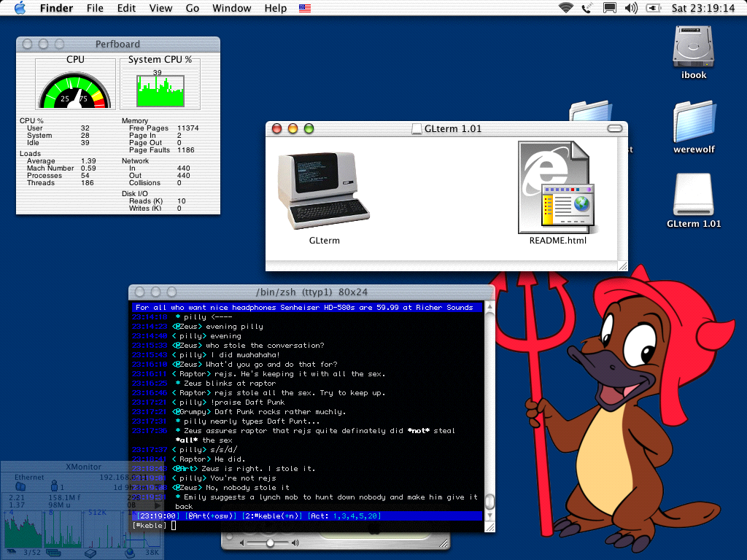This screenshot has height=560, width=747.
Task: Toggle the GLterm 1.01 window toolbar button
Action: [615, 128]
